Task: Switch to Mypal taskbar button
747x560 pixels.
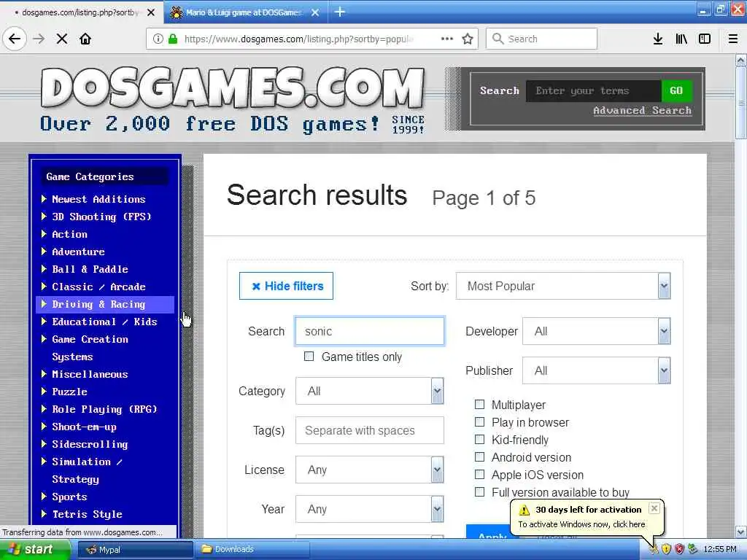Action: [x=135, y=550]
